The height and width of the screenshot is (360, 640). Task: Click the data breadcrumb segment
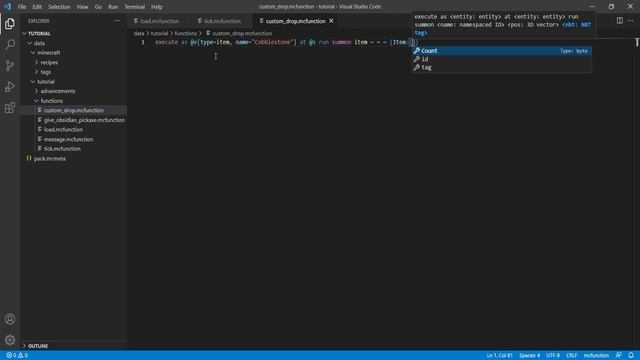click(x=139, y=33)
